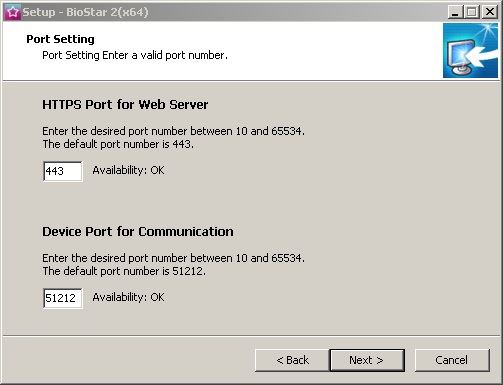Screen dimensions: 503x385
Task: Cancel the BioStar 2 installation
Action: click(452, 360)
